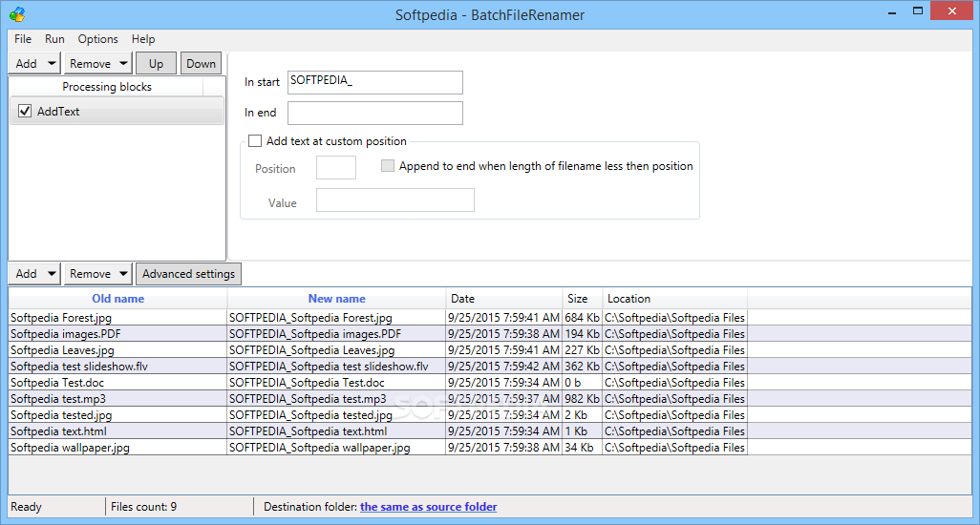The image size is (980, 525).
Task: Click the 0 b size cell
Action: click(x=582, y=383)
